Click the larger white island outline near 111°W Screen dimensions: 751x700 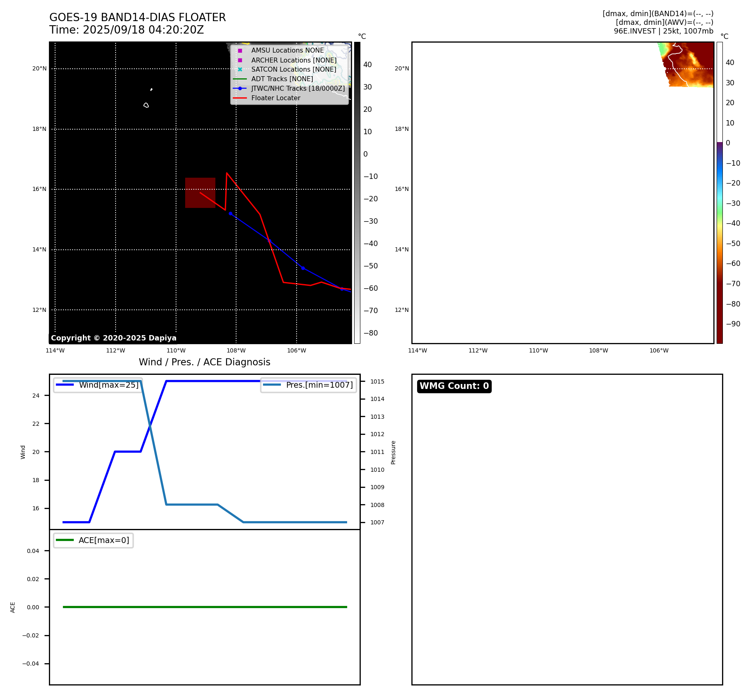click(x=146, y=105)
